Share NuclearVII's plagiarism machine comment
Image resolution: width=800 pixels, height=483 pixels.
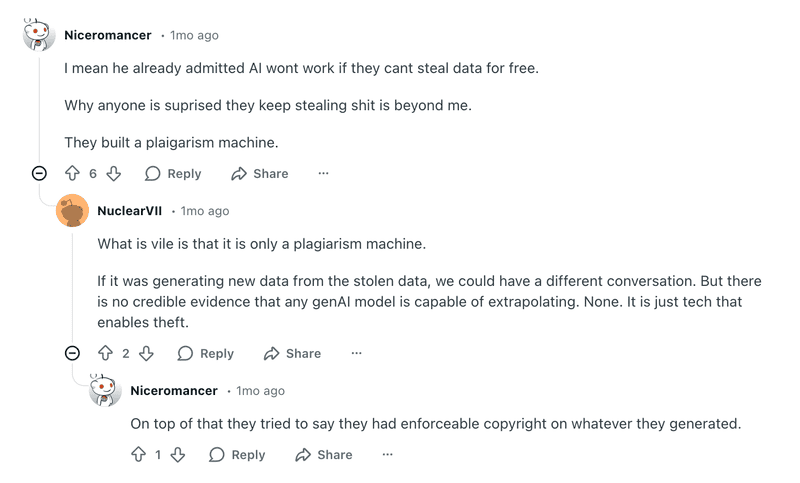[292, 353]
